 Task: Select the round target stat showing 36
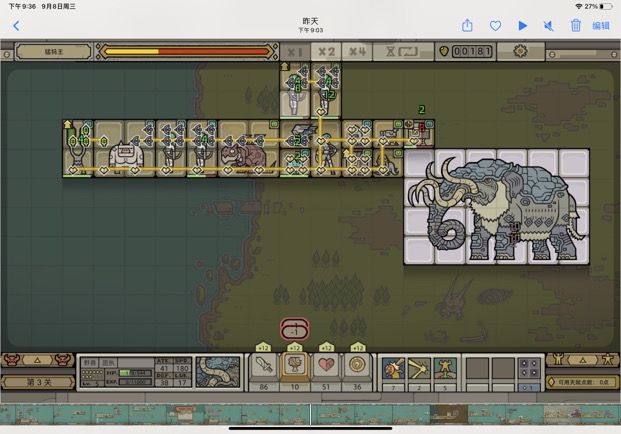[x=357, y=369]
